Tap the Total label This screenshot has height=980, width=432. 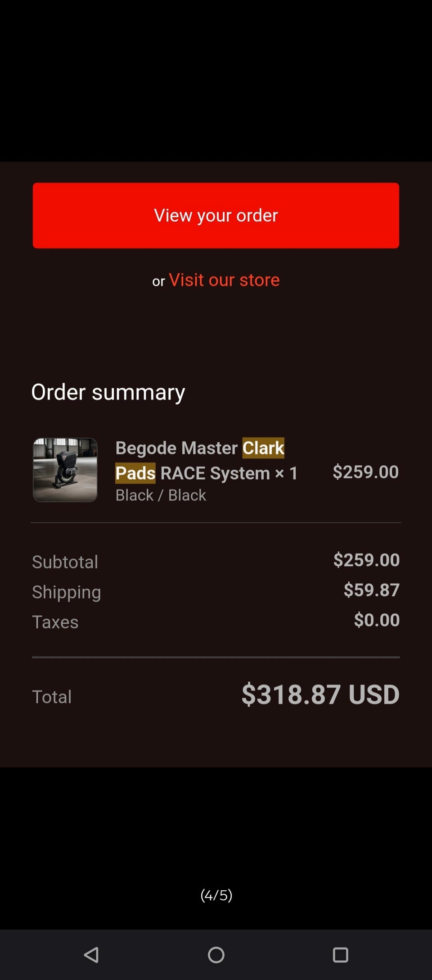click(x=52, y=697)
